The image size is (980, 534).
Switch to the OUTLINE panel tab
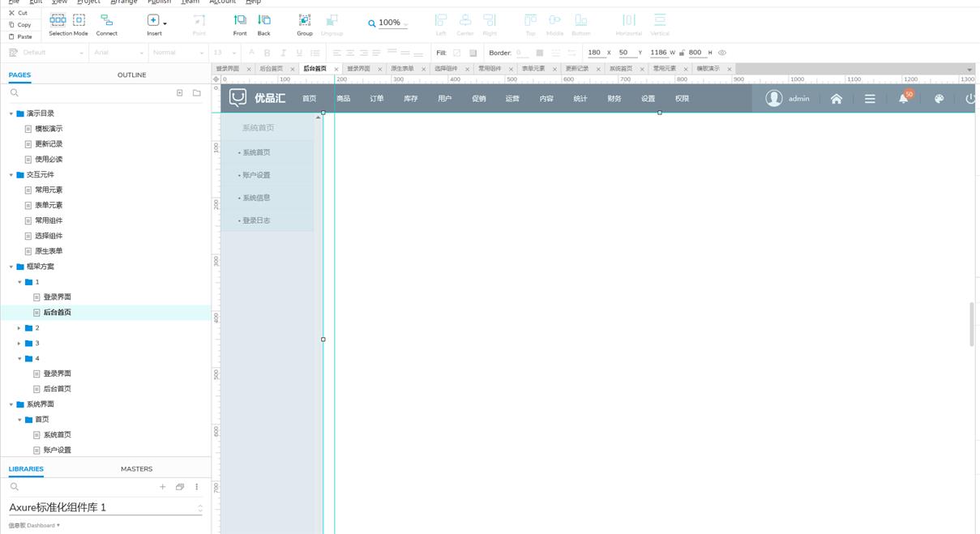point(131,75)
